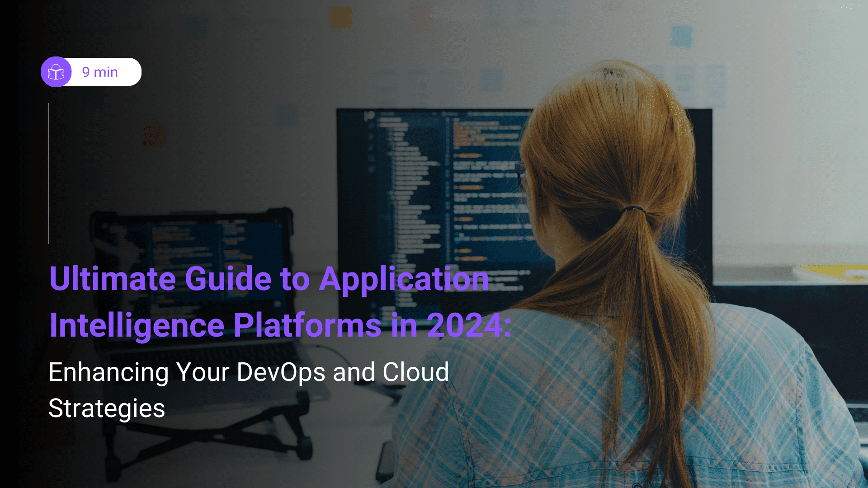Click the "9 min" reading time label
Image resolution: width=868 pixels, height=488 pixels.
[100, 72]
